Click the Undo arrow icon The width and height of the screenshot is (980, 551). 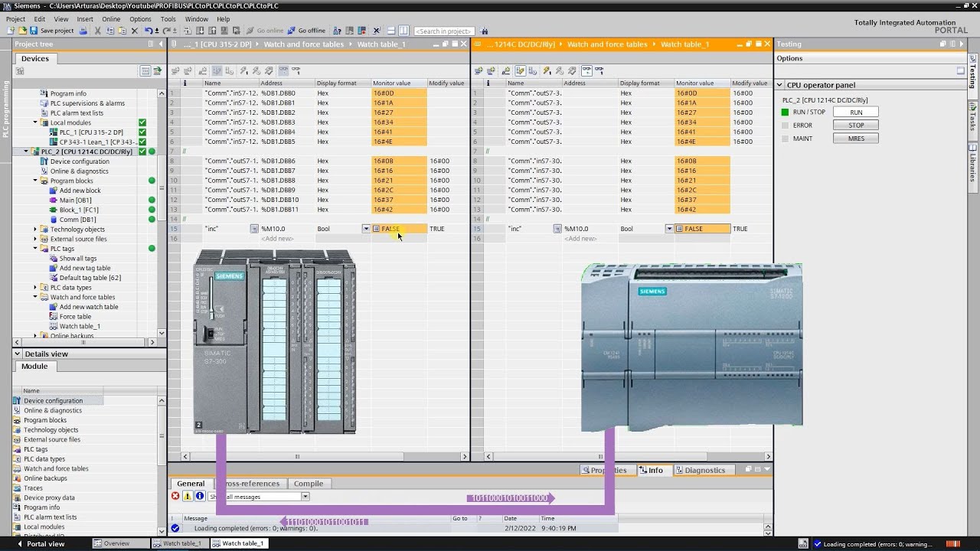click(149, 31)
